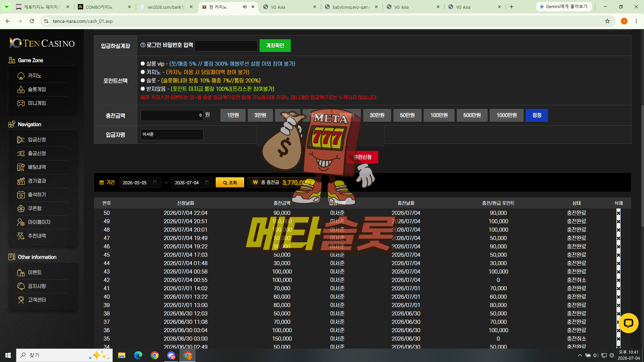Image resolution: width=644 pixels, height=362 pixels.
Task: Open the 마이페이지 user icon
Action: (21, 222)
